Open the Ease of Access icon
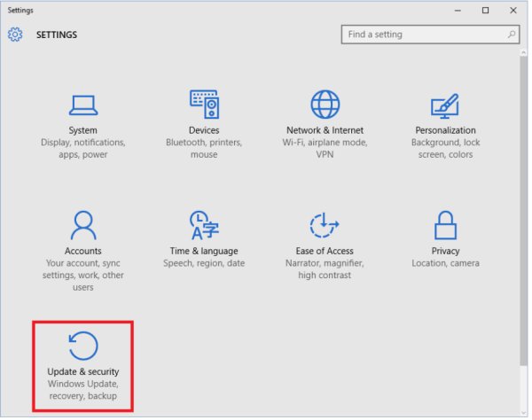Viewport: 532px width, 420px height. pos(325,225)
